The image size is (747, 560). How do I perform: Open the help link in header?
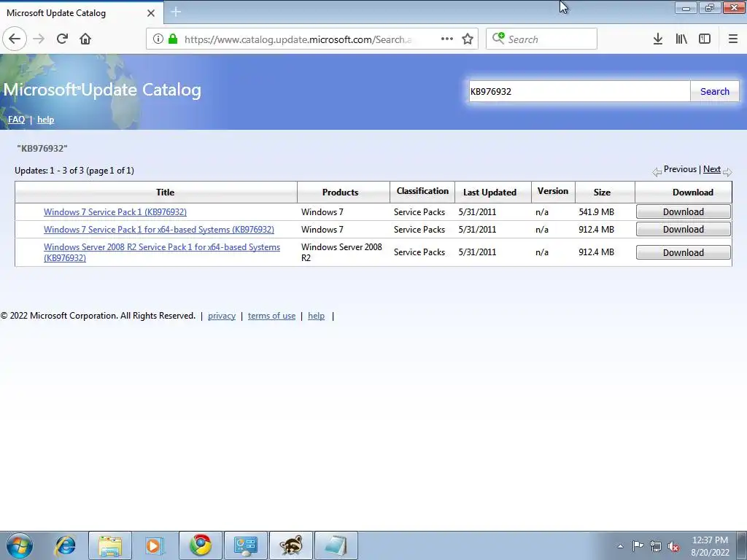46,120
